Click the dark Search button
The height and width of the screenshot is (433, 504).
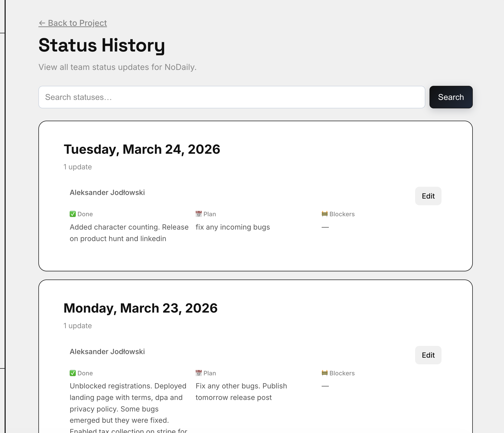click(451, 97)
